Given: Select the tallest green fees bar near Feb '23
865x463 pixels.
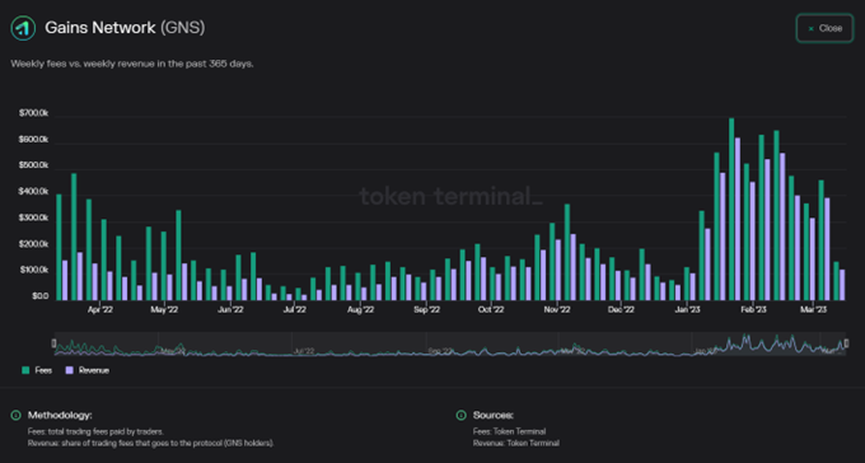Looking at the screenshot, I should point(731,209).
